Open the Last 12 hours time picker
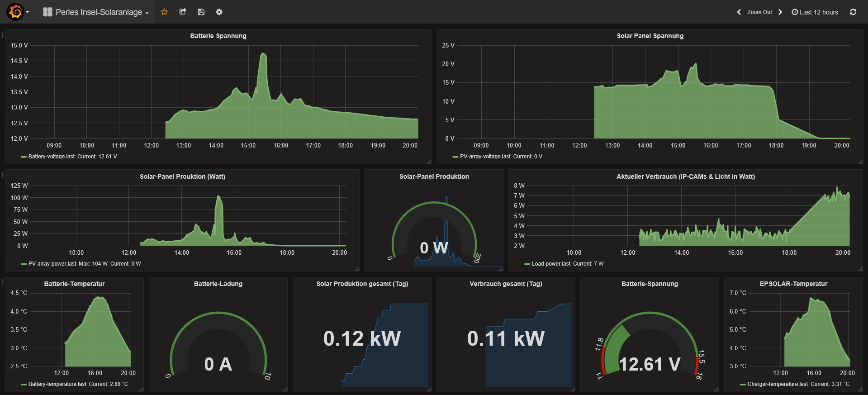This screenshot has height=395, width=868. tap(815, 12)
